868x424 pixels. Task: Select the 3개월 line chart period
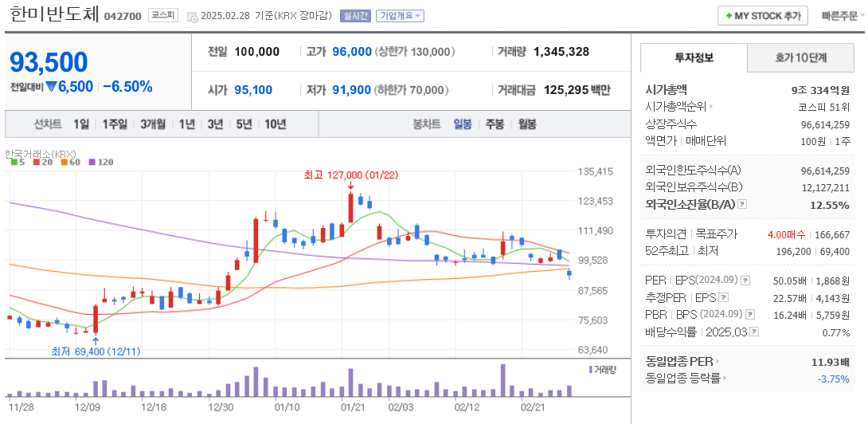click(x=153, y=124)
